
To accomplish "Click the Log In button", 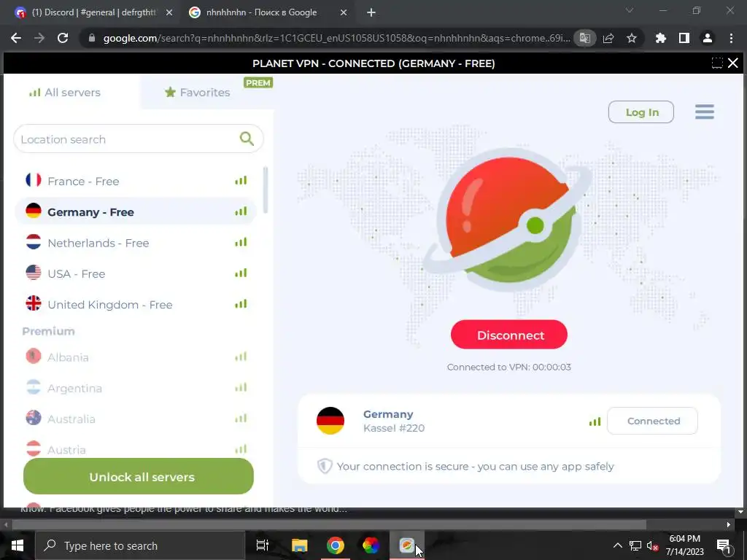I will [x=641, y=112].
